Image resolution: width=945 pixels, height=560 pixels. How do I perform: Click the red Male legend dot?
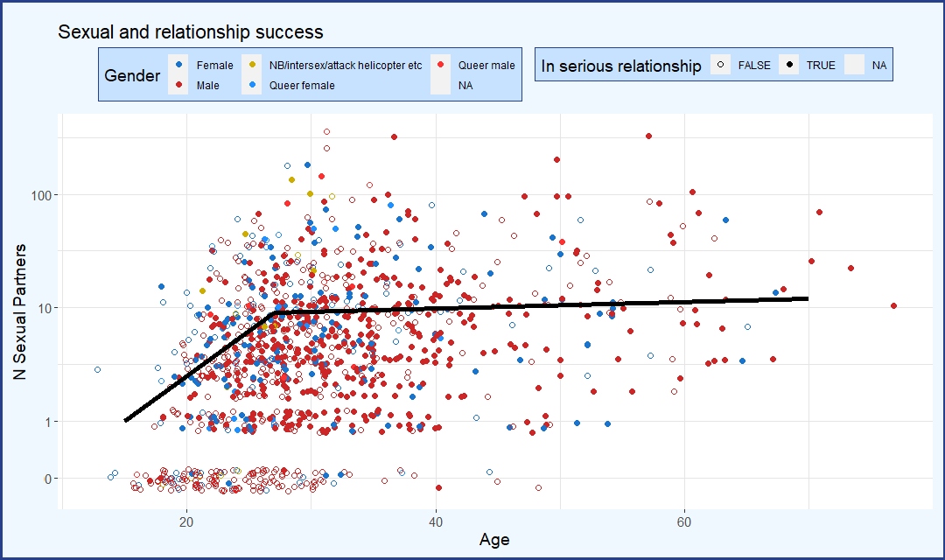pos(178,85)
